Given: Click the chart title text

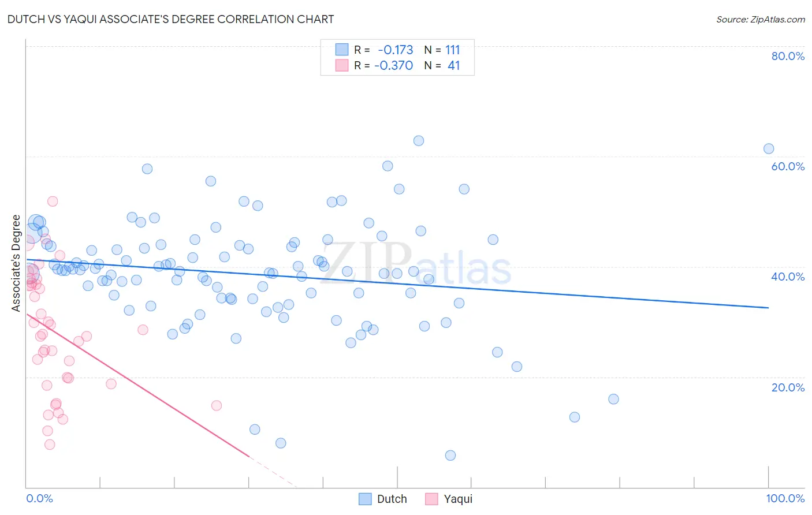Looking at the screenshot, I should coord(170,19).
